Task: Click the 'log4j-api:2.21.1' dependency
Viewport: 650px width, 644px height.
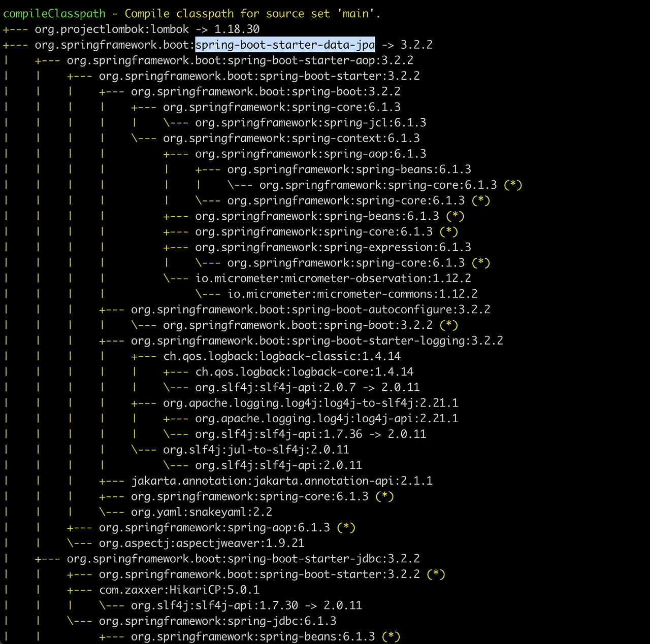Action: point(327,419)
